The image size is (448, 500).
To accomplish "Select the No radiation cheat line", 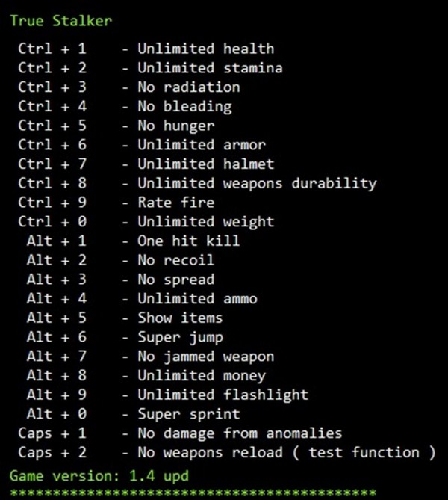I will [188, 87].
